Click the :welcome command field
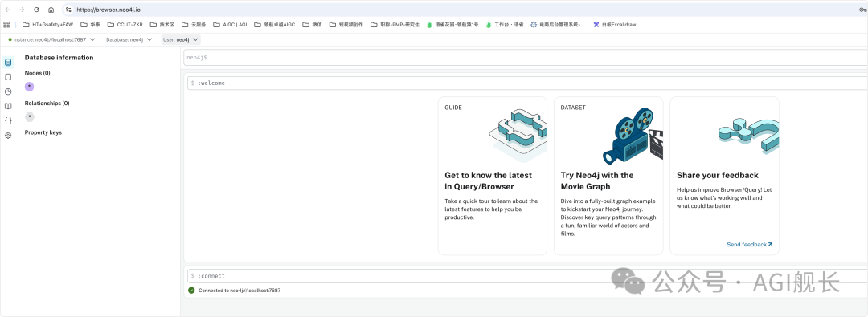 coord(527,83)
